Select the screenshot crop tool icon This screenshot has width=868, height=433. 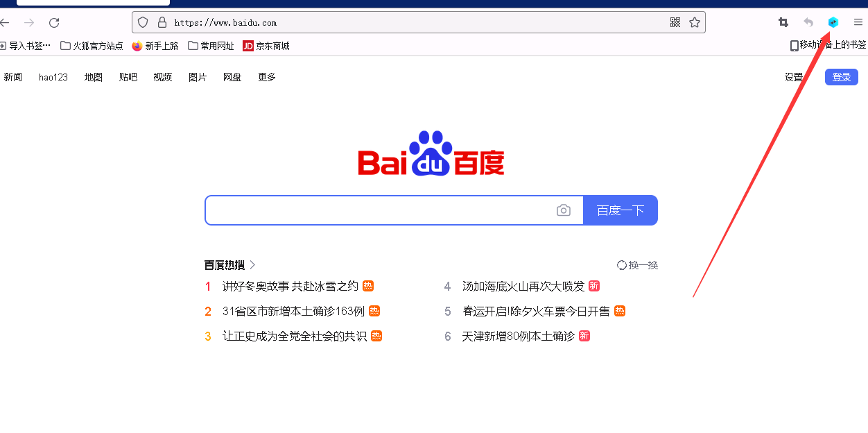coord(783,22)
